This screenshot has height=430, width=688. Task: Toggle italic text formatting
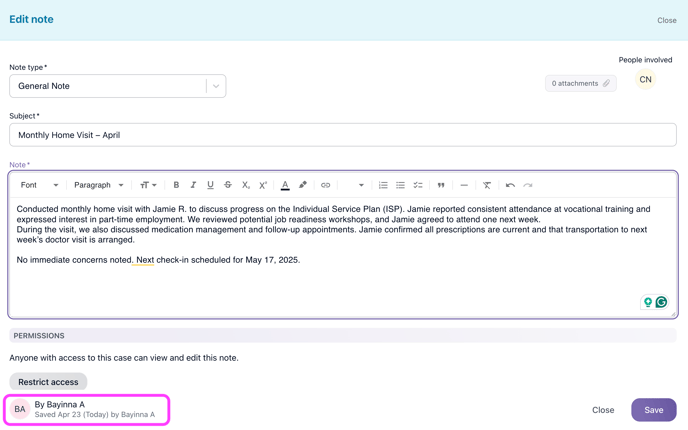pos(193,185)
